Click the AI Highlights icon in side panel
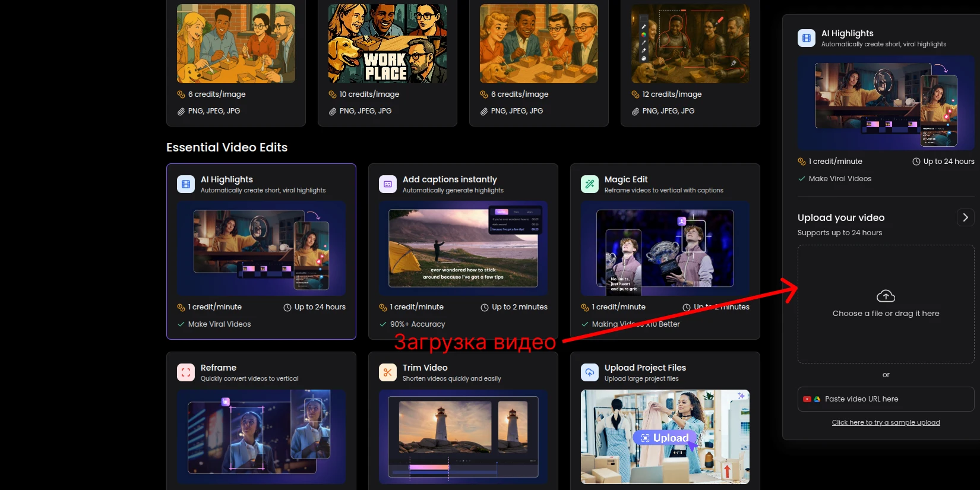The width and height of the screenshot is (980, 490). coord(807,38)
